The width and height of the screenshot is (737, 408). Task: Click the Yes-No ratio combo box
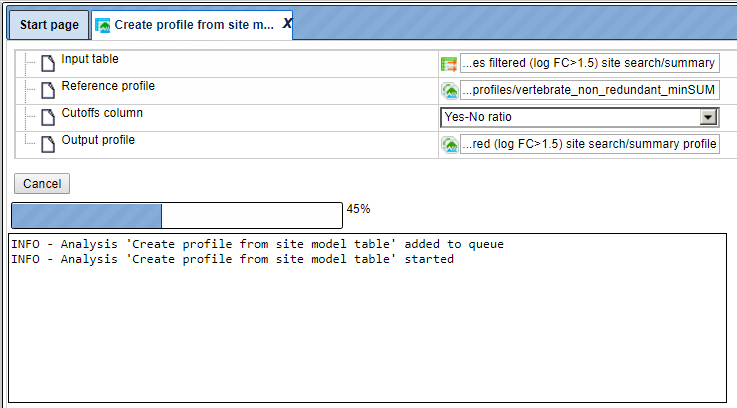pyautogui.click(x=580, y=117)
